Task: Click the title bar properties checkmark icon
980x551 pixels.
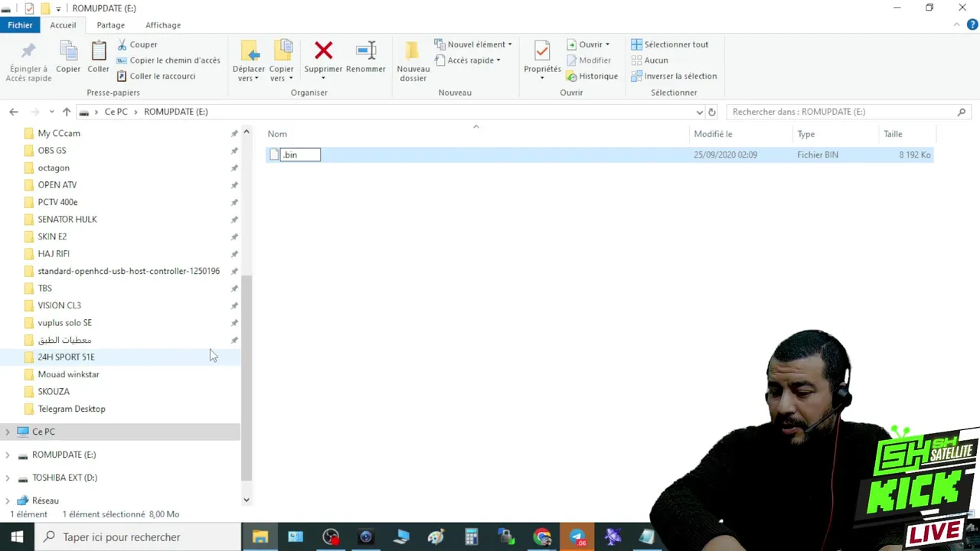Action: tap(29, 8)
